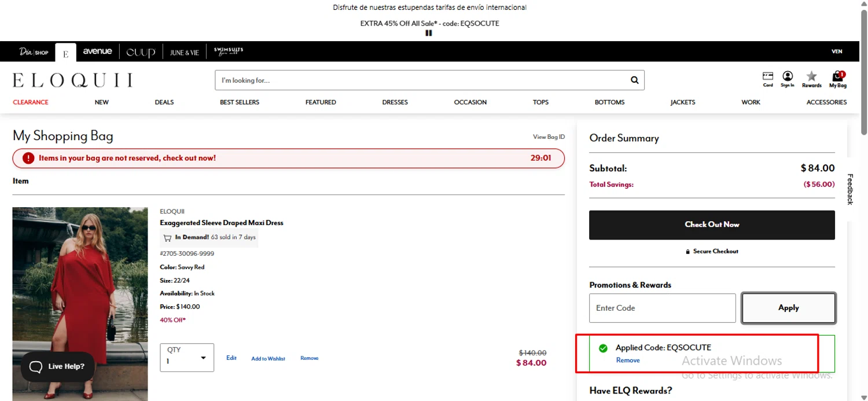The width and height of the screenshot is (868, 401).
Task: Click the item number #2705-30096-9999
Action: tap(187, 253)
